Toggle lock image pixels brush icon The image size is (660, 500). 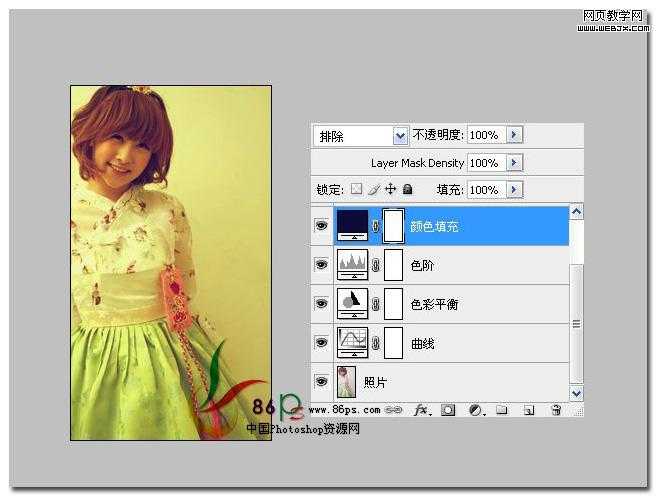pos(374,189)
